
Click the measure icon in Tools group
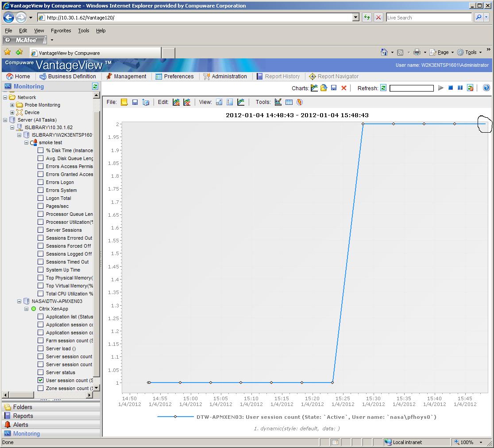[278, 102]
